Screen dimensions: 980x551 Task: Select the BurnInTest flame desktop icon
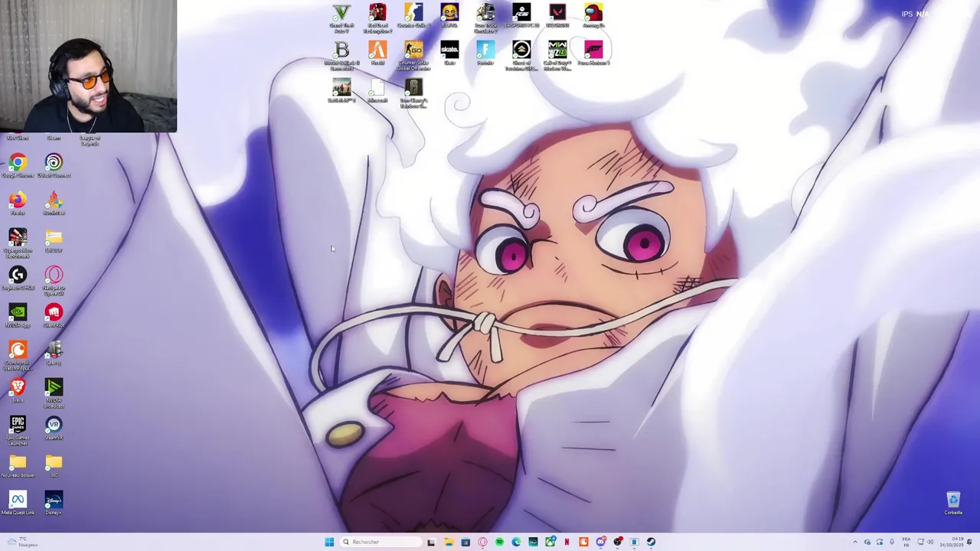(54, 203)
